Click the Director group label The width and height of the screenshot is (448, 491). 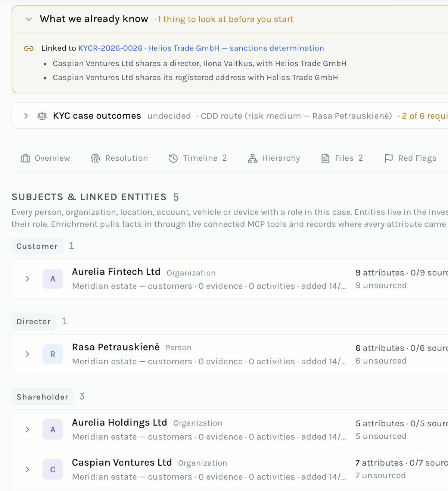click(x=34, y=322)
